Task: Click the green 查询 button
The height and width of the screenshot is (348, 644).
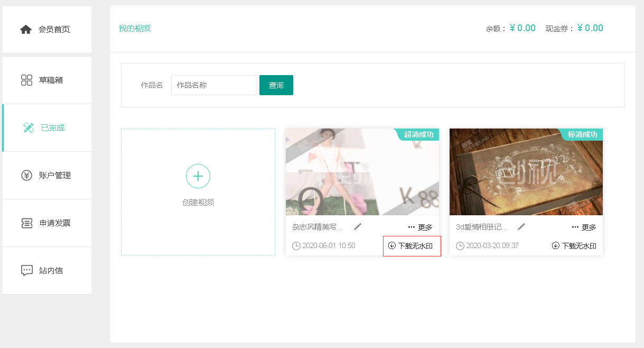Action: point(276,85)
